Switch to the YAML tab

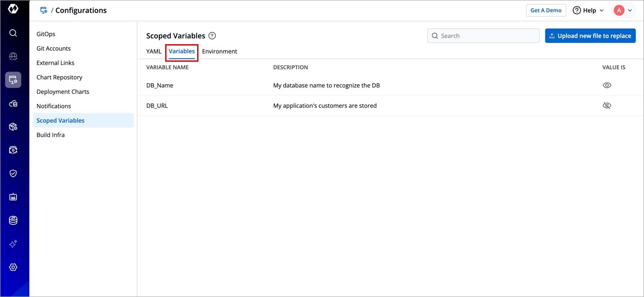(153, 51)
